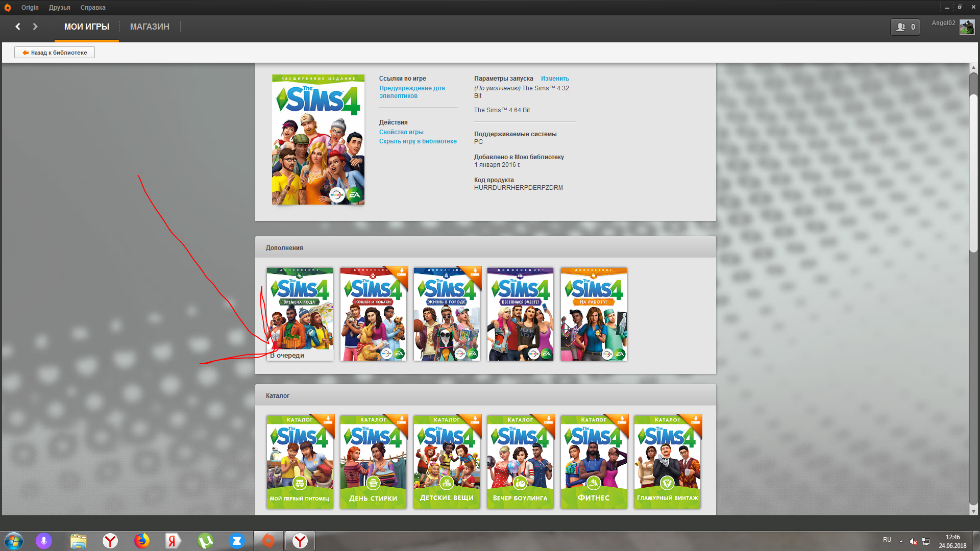The image size is (980, 551).
Task: Open the Друзья menu
Action: pyautogui.click(x=60, y=8)
